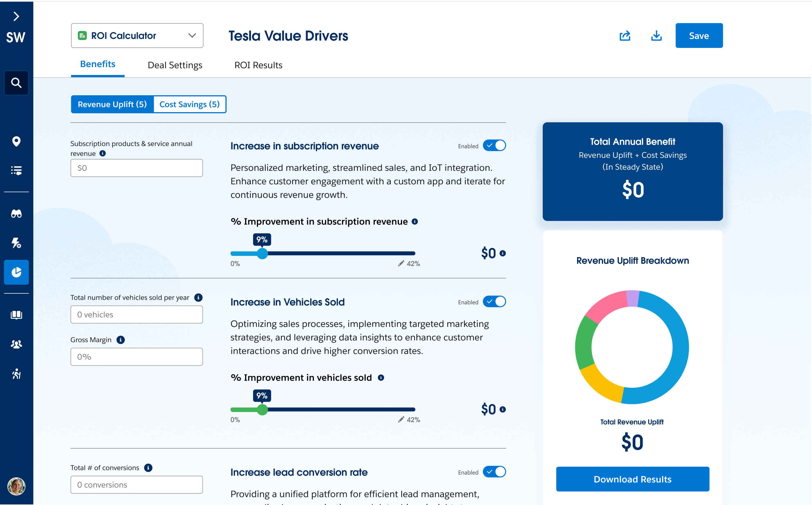812x505 pixels.
Task: Click the download icon next to Save
Action: click(656, 36)
